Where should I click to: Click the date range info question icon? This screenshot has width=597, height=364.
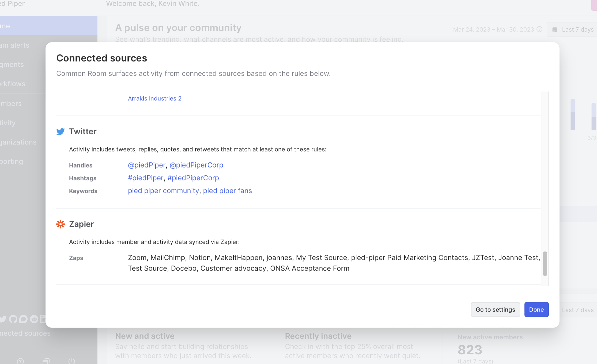pyautogui.click(x=539, y=29)
